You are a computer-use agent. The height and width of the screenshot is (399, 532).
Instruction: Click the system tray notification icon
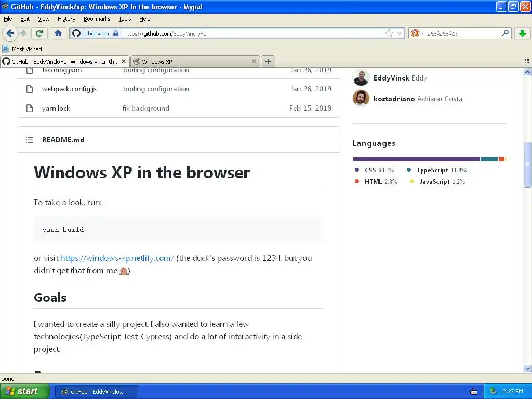pos(493,392)
